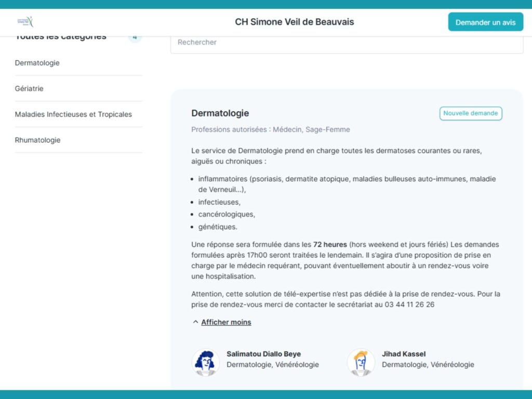Click the infectieuses bullet item
Screen dimensions: 532x399
pyautogui.click(x=220, y=202)
